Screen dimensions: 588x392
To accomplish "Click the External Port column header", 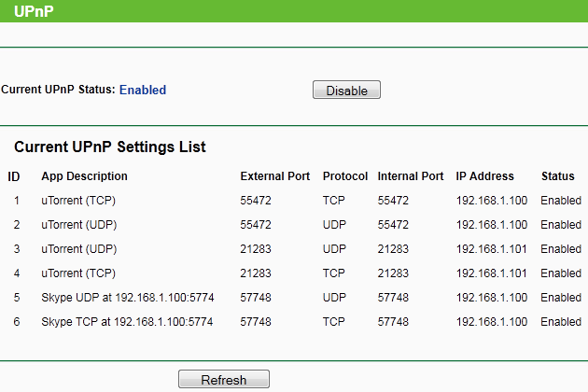I will coord(274,176).
